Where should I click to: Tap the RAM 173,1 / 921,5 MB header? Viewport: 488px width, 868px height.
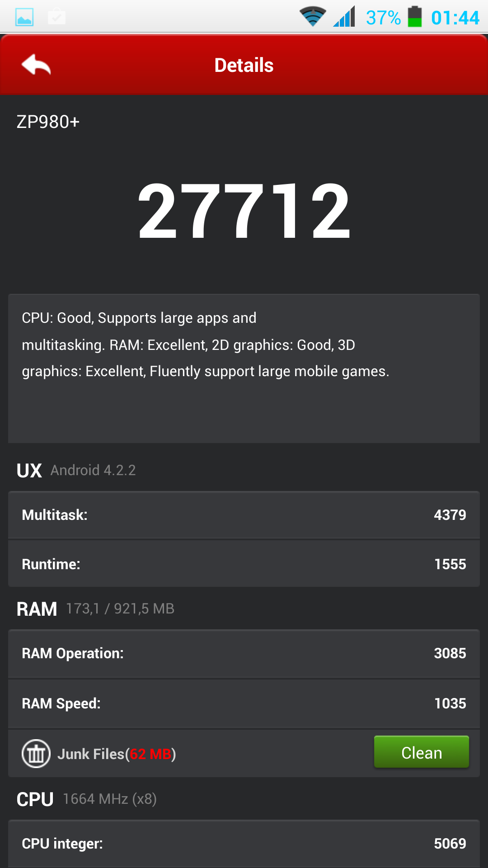[95, 609]
